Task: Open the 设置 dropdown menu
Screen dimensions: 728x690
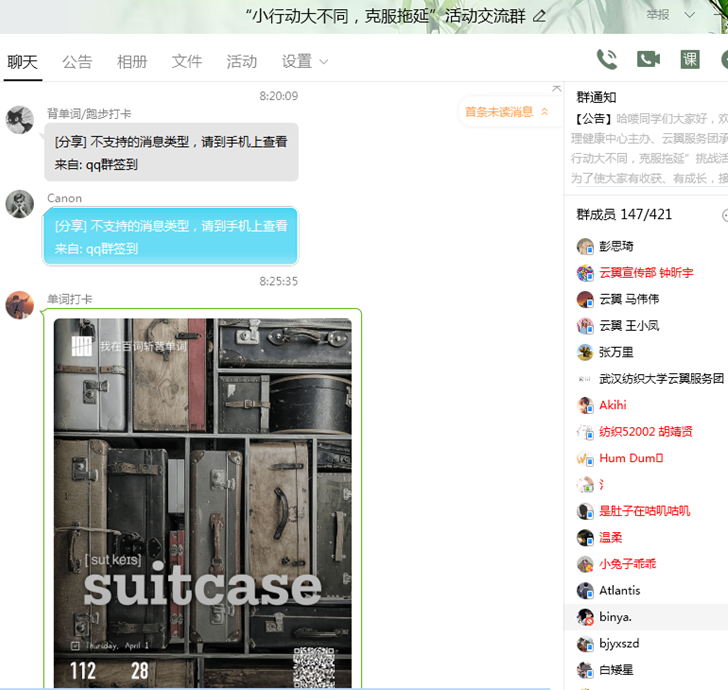Action: point(304,61)
